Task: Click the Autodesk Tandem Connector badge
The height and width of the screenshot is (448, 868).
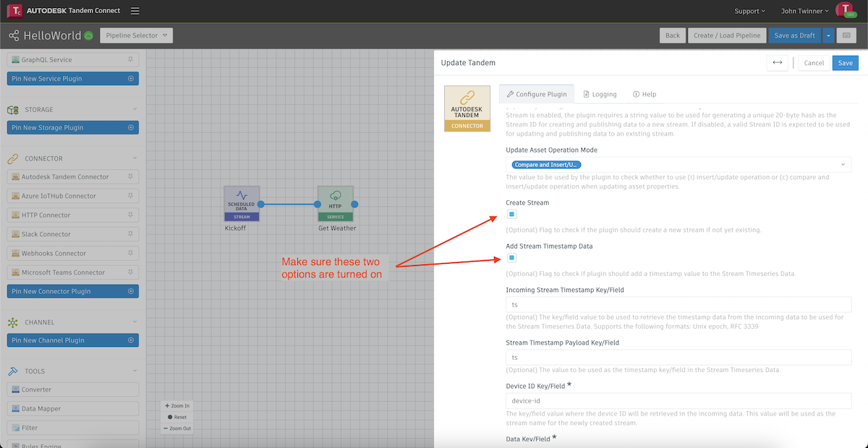Action: pos(467,108)
